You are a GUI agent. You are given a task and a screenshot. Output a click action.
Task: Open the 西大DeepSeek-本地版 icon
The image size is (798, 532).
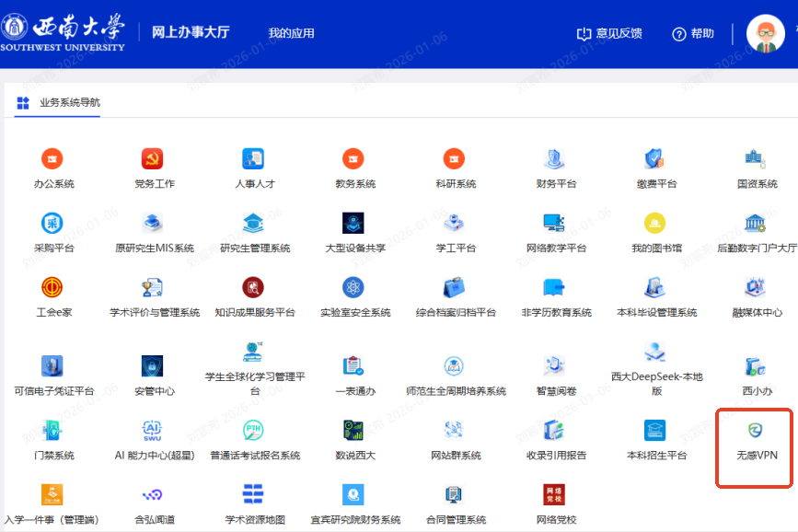coord(655,352)
